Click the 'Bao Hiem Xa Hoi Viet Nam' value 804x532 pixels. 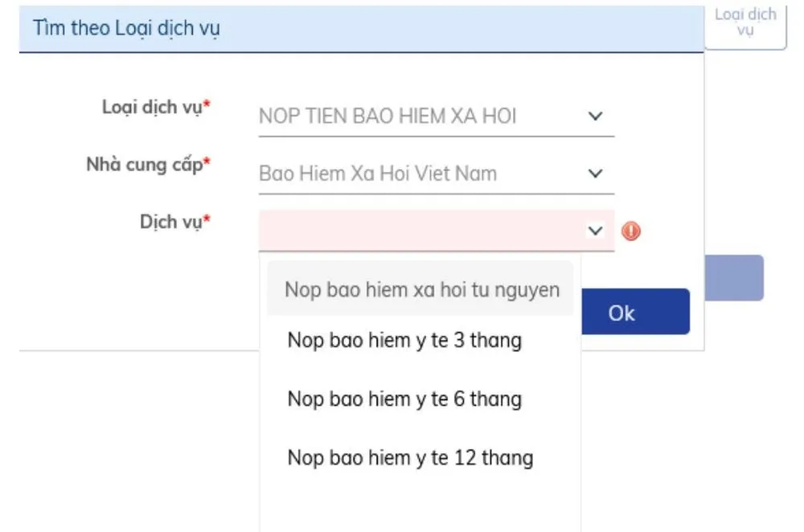pyautogui.click(x=378, y=173)
